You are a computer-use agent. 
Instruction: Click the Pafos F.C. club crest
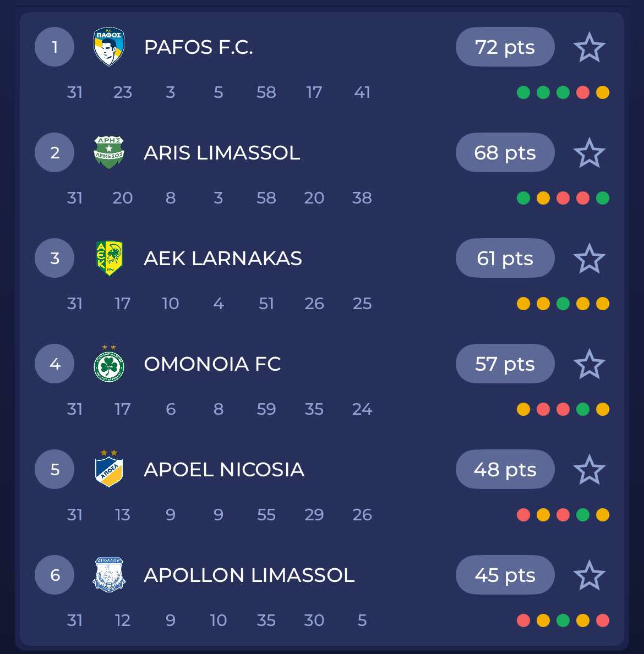[109, 47]
